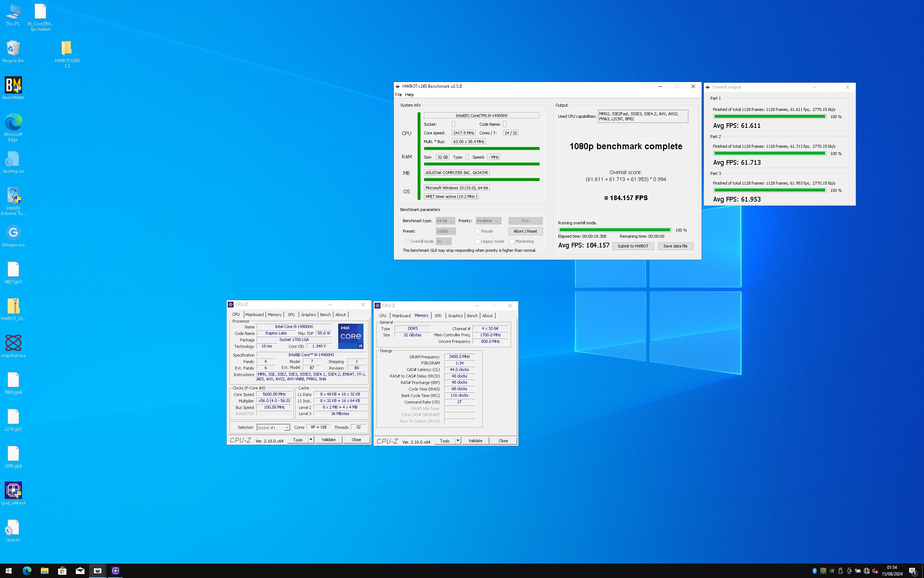The height and width of the screenshot is (578, 924).
Task: Open File menu in HWBOT x265
Action: (398, 94)
